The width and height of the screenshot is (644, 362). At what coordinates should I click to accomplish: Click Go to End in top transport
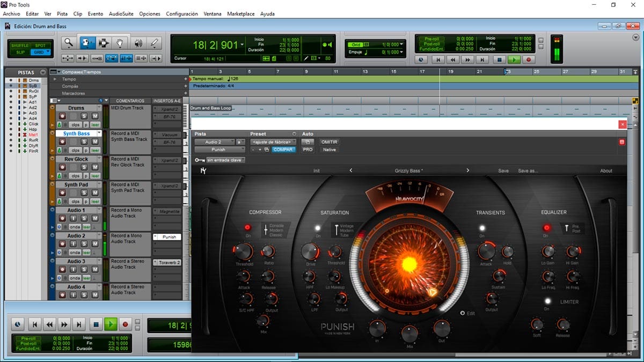(x=483, y=60)
